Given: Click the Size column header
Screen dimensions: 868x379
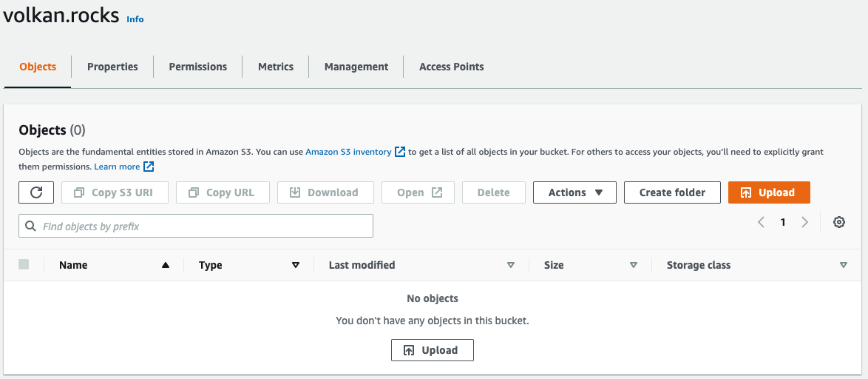Looking at the screenshot, I should [x=554, y=265].
